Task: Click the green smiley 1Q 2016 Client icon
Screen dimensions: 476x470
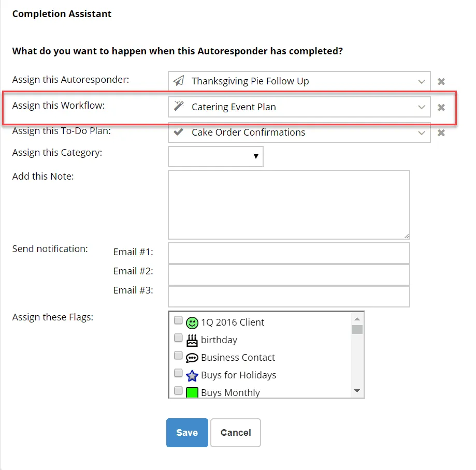Action: click(192, 322)
